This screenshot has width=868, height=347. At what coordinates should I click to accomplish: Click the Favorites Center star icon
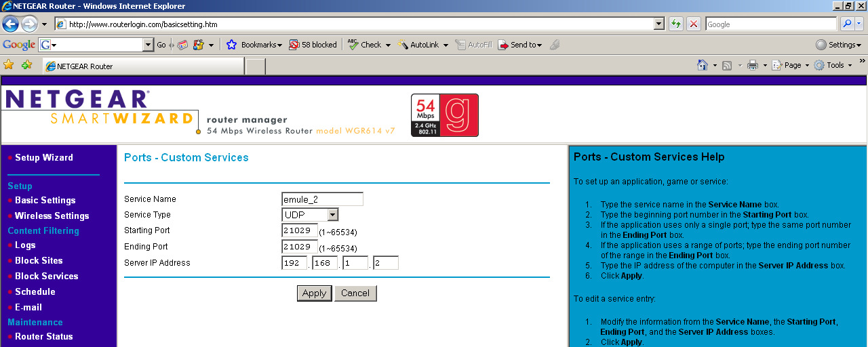(9, 65)
